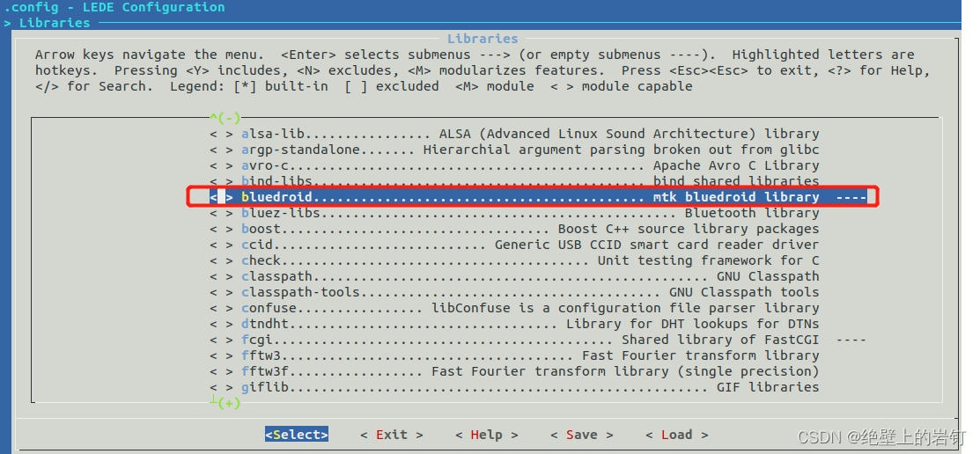Toggle the alsa-lib inclusion marker

(x=221, y=134)
